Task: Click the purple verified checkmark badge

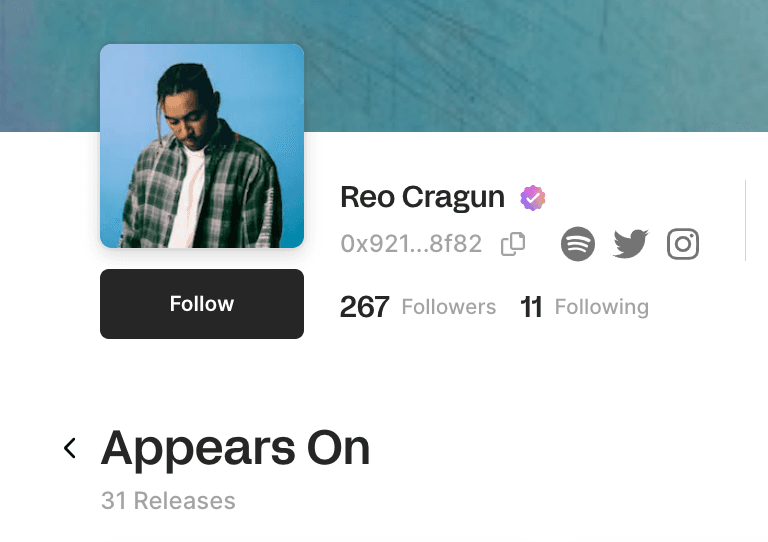Action: [533, 198]
